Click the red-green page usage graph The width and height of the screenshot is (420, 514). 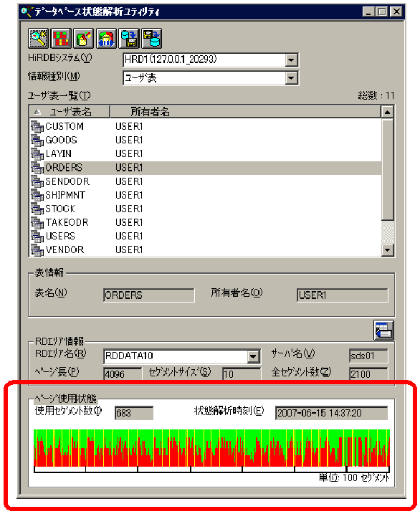coord(211,448)
